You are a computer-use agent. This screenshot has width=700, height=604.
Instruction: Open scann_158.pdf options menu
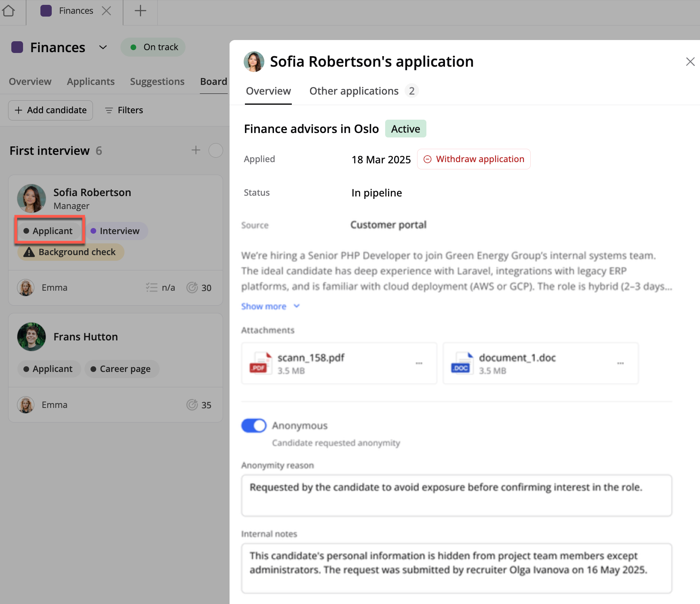[419, 363]
